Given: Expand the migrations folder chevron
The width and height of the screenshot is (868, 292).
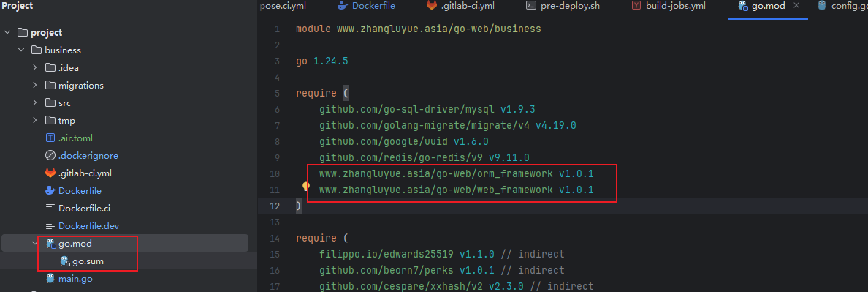Looking at the screenshot, I should coord(35,86).
